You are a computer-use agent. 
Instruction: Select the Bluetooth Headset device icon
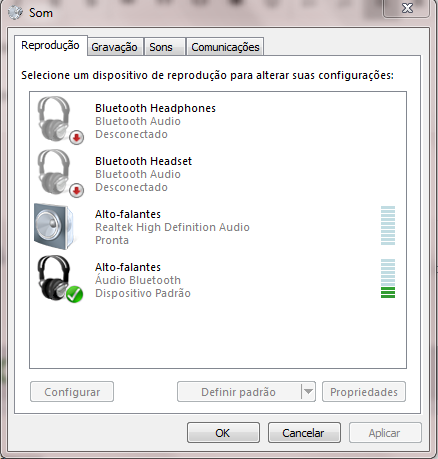click(x=58, y=173)
